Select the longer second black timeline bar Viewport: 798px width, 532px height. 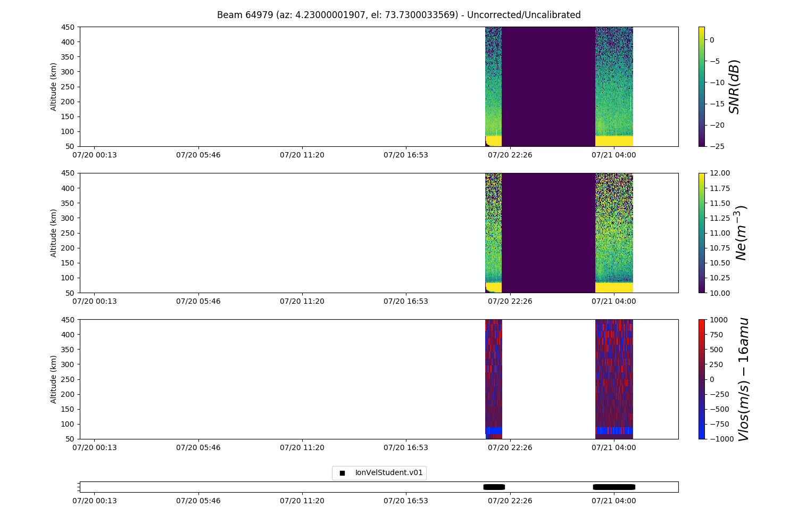click(614, 487)
